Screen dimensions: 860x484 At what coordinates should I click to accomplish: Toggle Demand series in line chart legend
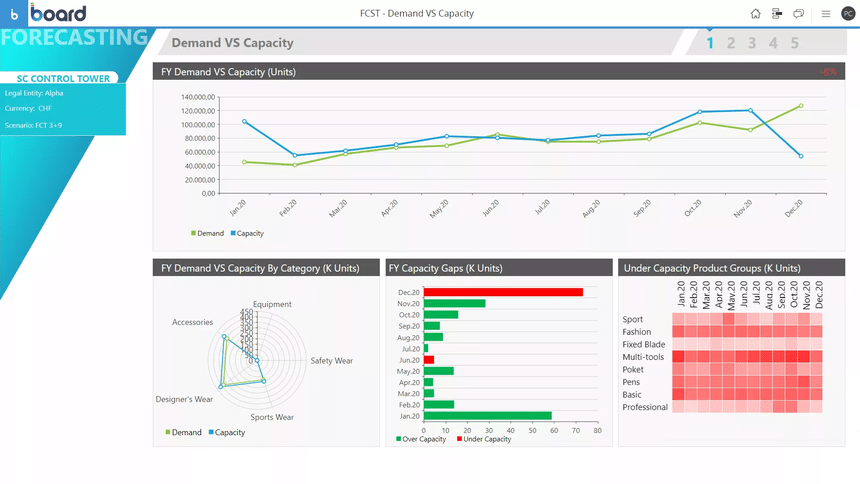point(207,233)
